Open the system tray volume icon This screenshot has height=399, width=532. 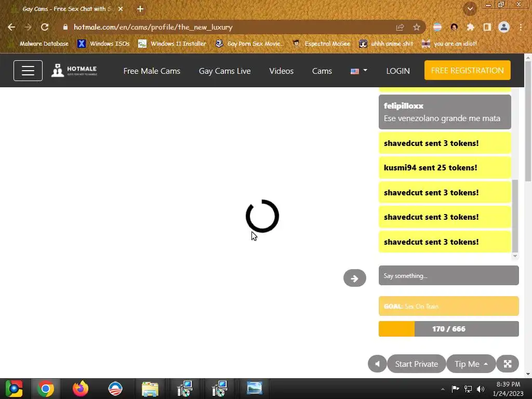pos(481,389)
